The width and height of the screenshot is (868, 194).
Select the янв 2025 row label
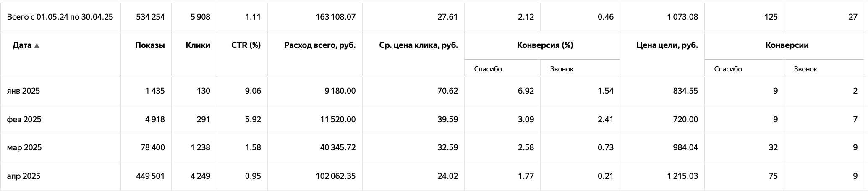click(24, 91)
